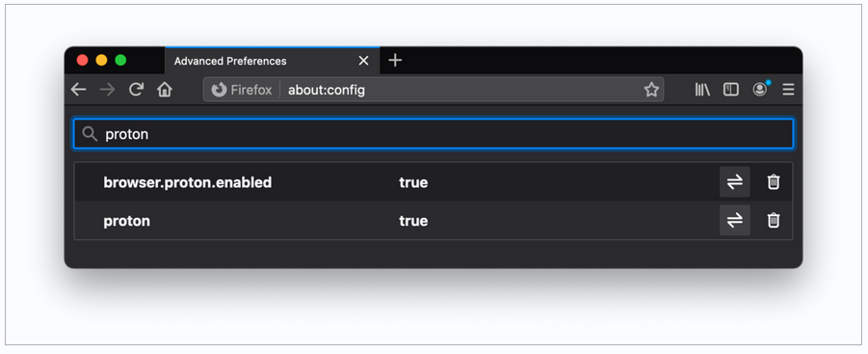The image size is (868, 354).
Task: Open the hamburger application menu
Action: click(789, 90)
